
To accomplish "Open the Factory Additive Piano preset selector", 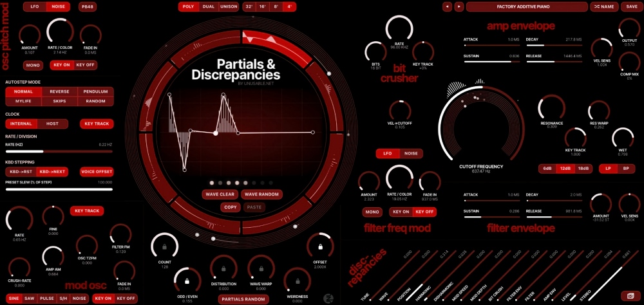I will click(527, 6).
